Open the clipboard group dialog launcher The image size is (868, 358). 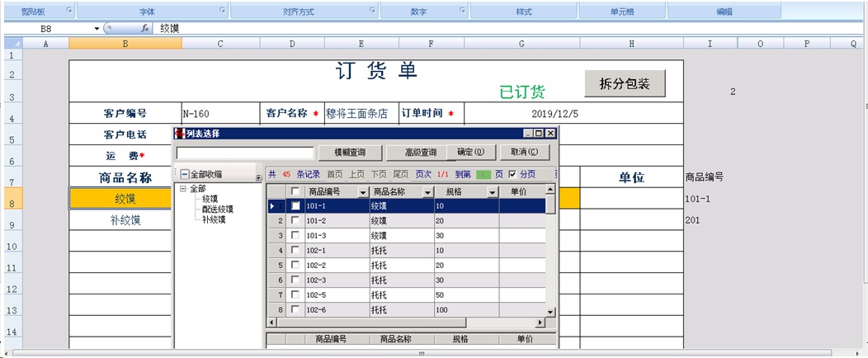[69, 11]
